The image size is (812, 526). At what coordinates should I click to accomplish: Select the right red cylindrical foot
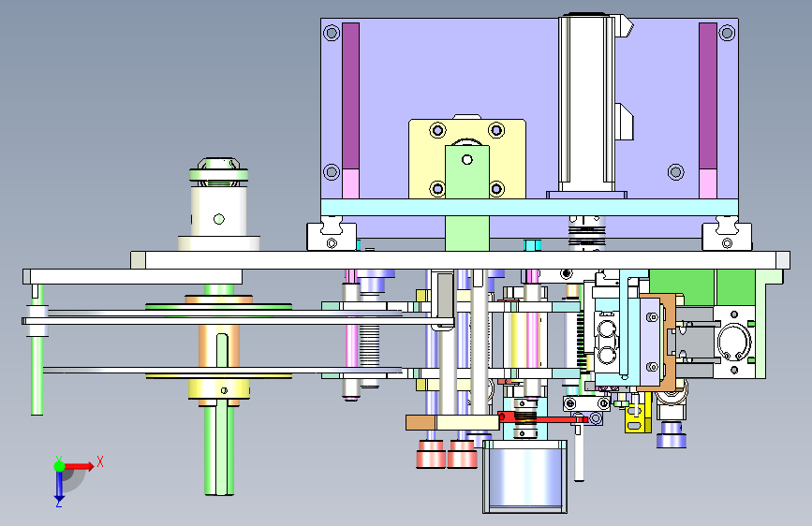point(462,454)
